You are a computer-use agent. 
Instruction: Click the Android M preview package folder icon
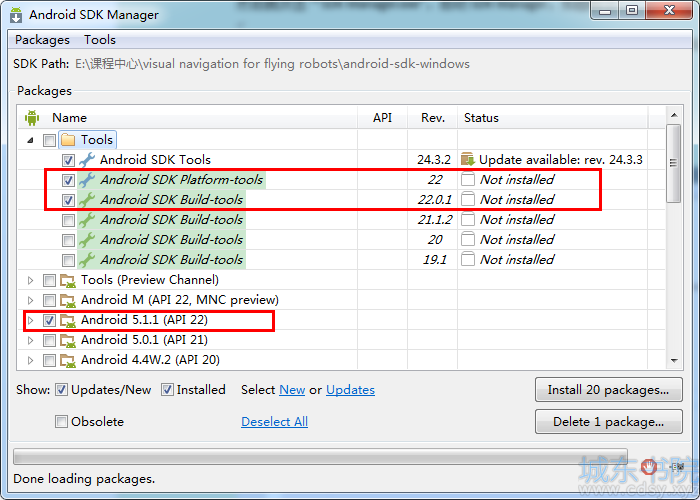(x=68, y=300)
